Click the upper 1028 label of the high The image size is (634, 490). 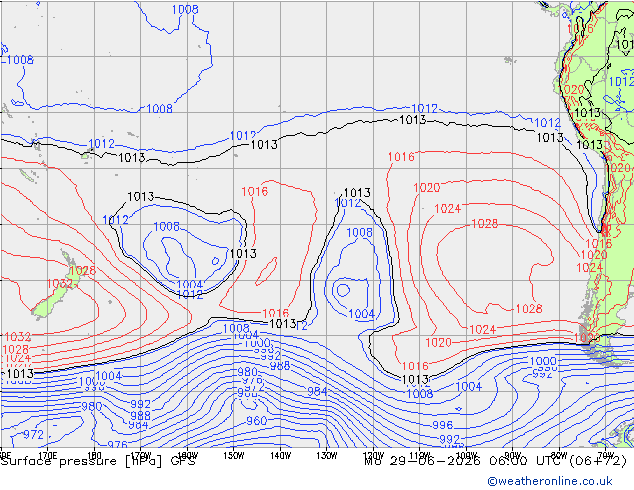[x=485, y=224]
